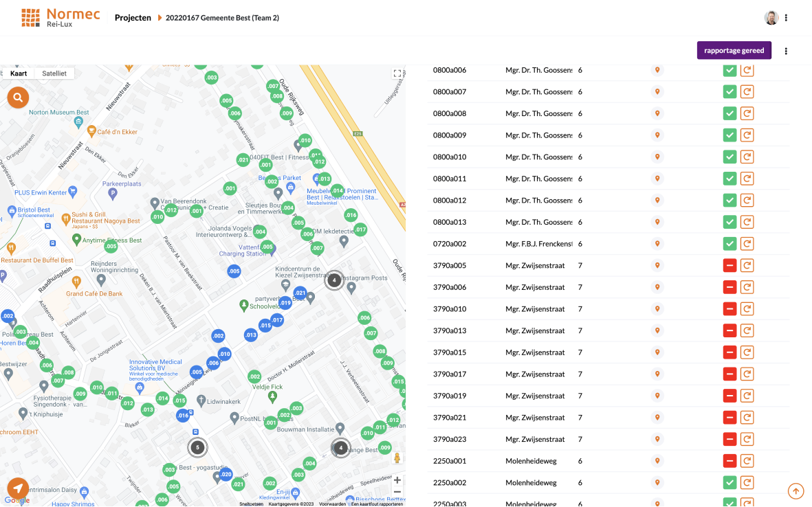812x507 pixels.
Task: Click the Sneltoetsen link on map footer
Action: click(x=251, y=504)
